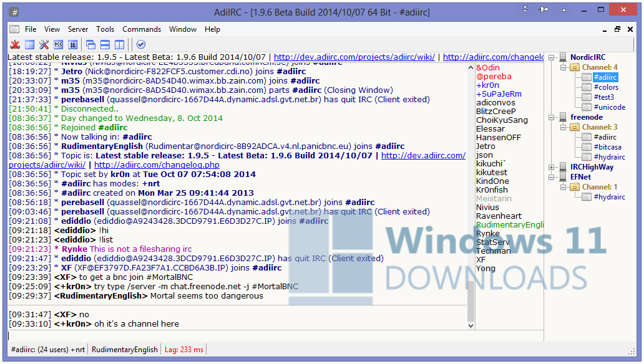This screenshot has height=364, width=644.
Task: Open the Commands menu
Action: (142, 29)
